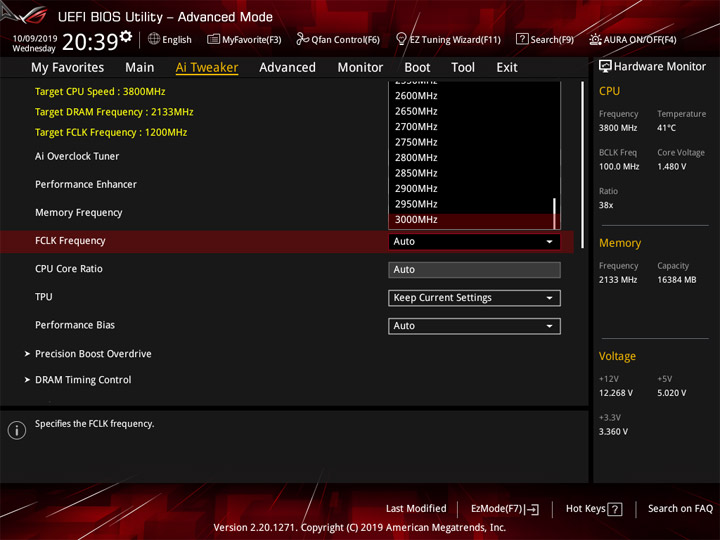The image size is (720, 540).
Task: Click the Core Voltage 1.480 V value
Action: 672,167
